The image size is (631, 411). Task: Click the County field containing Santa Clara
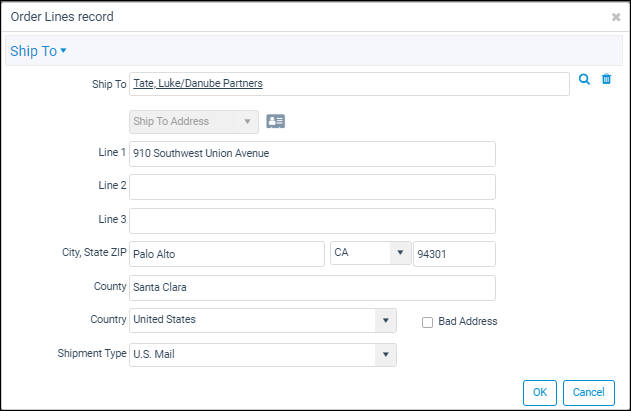click(312, 288)
